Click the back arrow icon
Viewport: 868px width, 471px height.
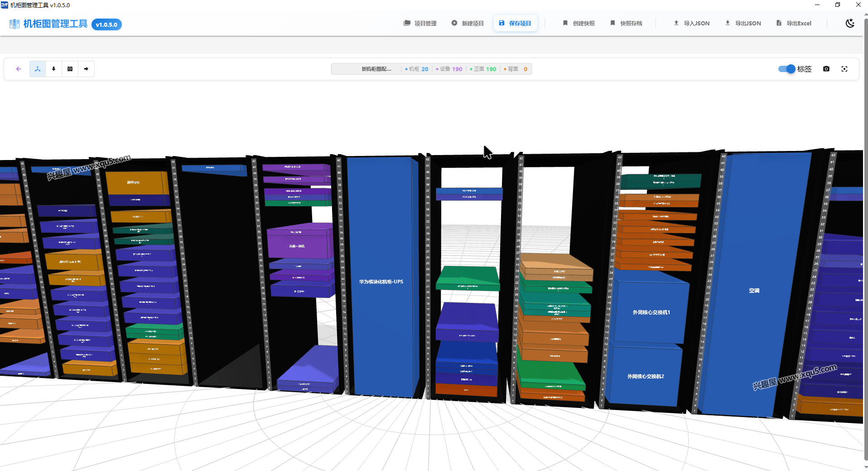click(19, 69)
